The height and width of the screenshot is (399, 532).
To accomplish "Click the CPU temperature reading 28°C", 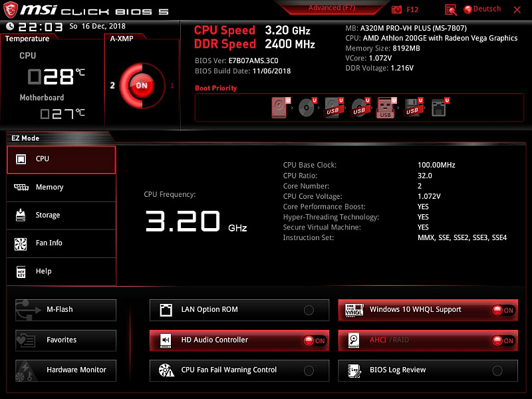I will coord(57,76).
